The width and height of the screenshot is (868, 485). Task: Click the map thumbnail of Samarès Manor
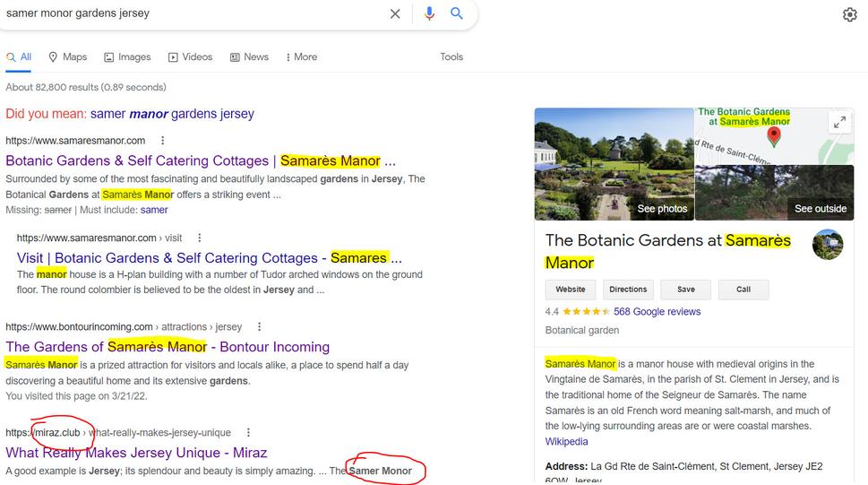tap(774, 135)
